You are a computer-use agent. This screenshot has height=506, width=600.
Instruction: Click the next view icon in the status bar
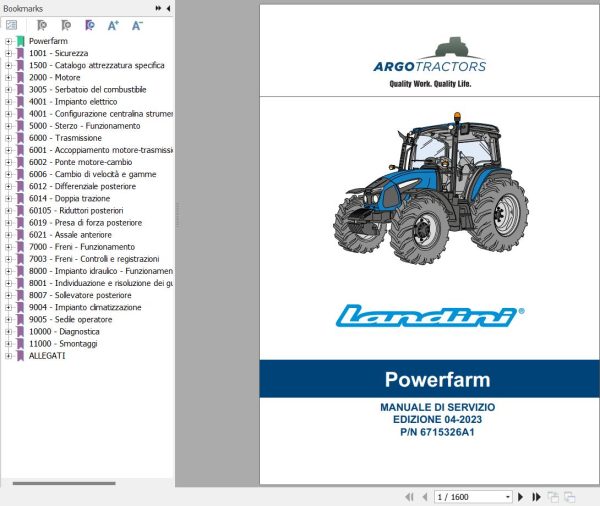pyautogui.click(x=569, y=497)
